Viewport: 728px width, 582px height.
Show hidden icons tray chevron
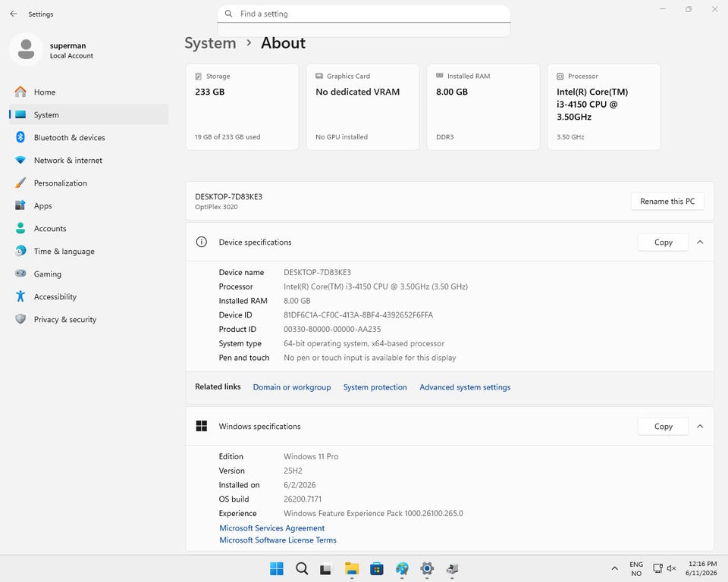pos(615,568)
